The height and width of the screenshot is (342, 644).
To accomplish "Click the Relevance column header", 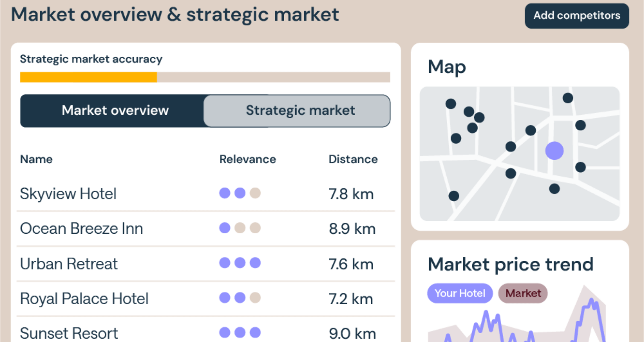I will (248, 159).
